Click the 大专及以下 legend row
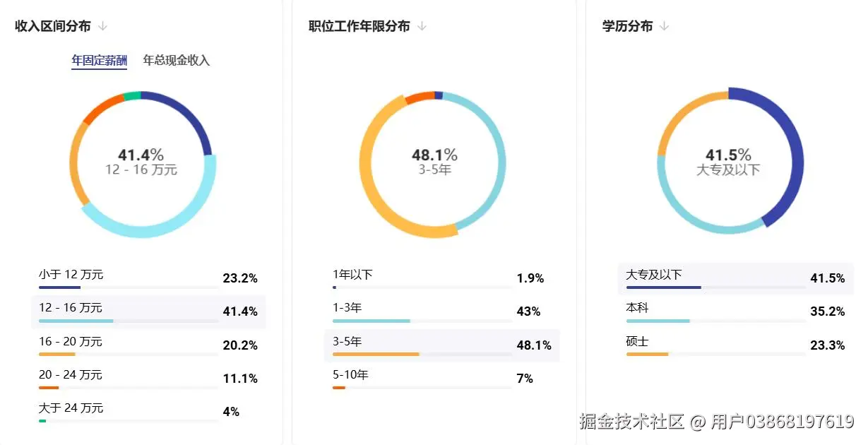868x445 pixels. pyautogui.click(x=735, y=278)
